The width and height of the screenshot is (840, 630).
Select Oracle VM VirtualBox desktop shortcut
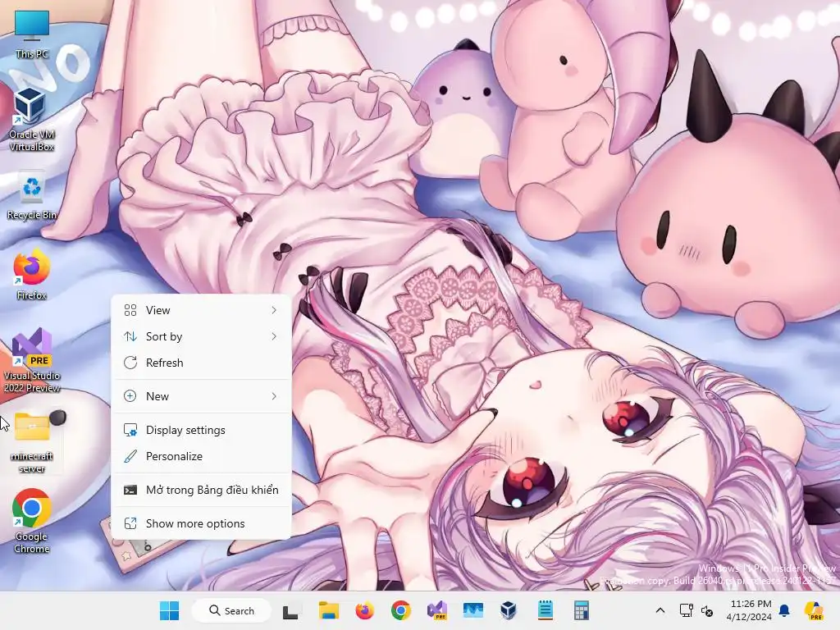click(32, 119)
